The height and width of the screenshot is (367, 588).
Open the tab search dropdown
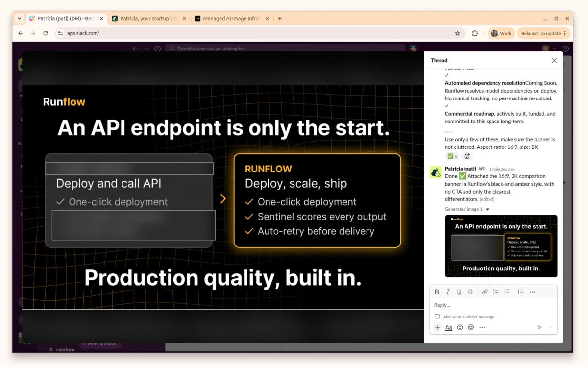point(19,19)
